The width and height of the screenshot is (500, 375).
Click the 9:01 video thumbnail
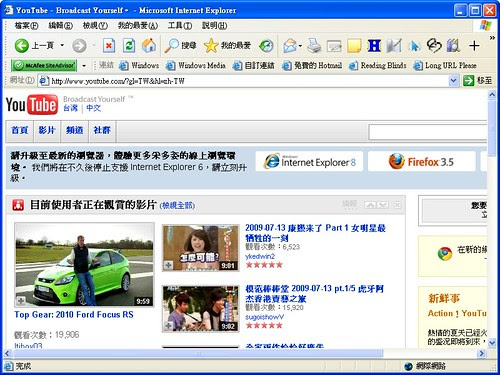click(x=201, y=248)
